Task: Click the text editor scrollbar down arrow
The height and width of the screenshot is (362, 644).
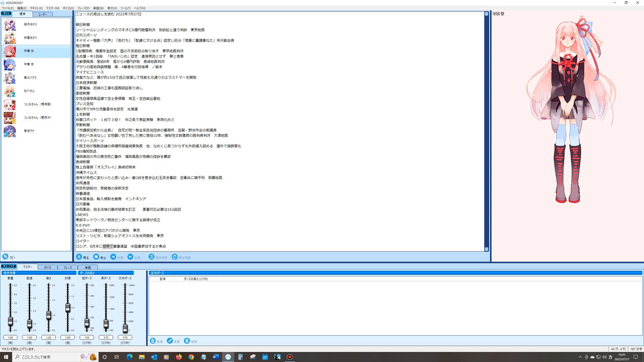Action: tap(486, 249)
